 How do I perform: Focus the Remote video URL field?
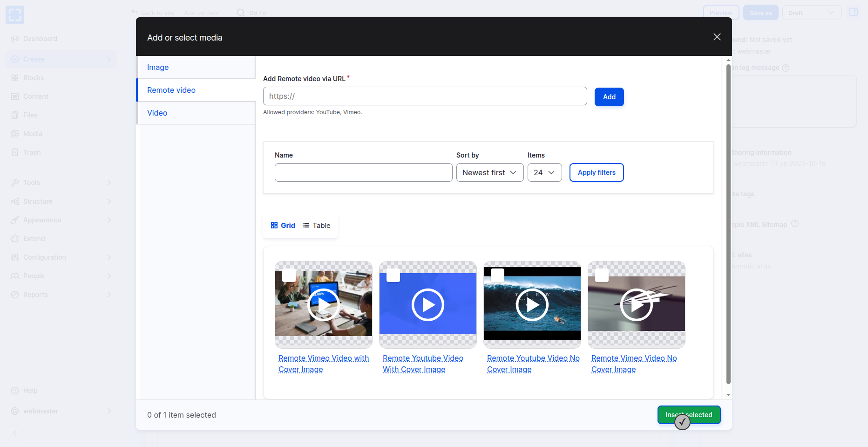425,96
